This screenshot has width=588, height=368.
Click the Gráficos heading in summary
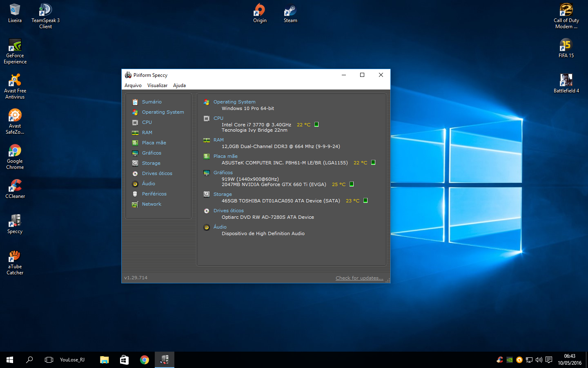[223, 173]
